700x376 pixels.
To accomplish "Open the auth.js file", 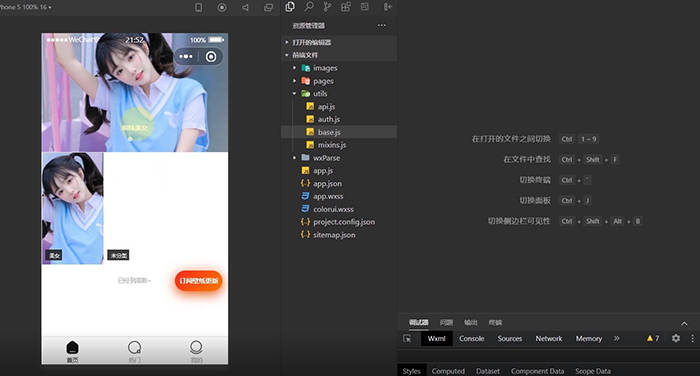I will (339, 119).
